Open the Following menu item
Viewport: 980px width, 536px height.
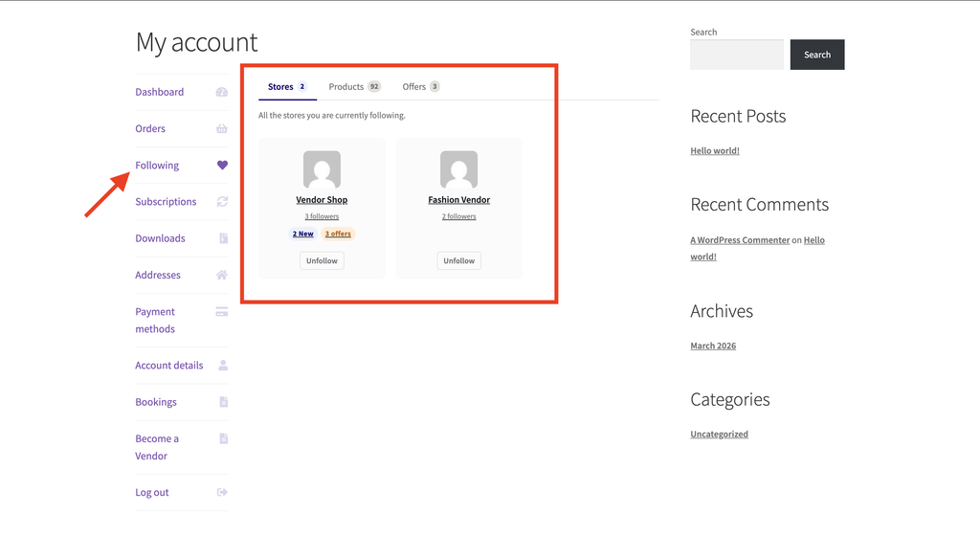[x=157, y=166]
